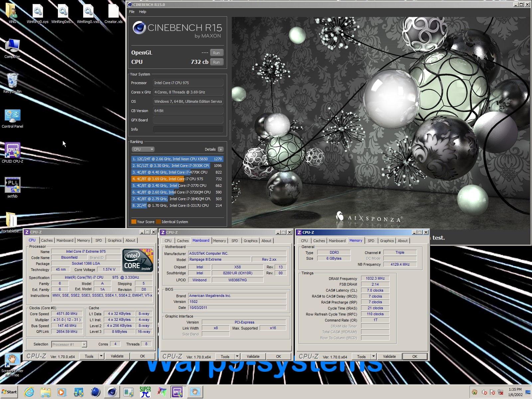The image size is (532, 399).
Task: Click OK in right CPU-Z Memory window
Action: click(415, 356)
